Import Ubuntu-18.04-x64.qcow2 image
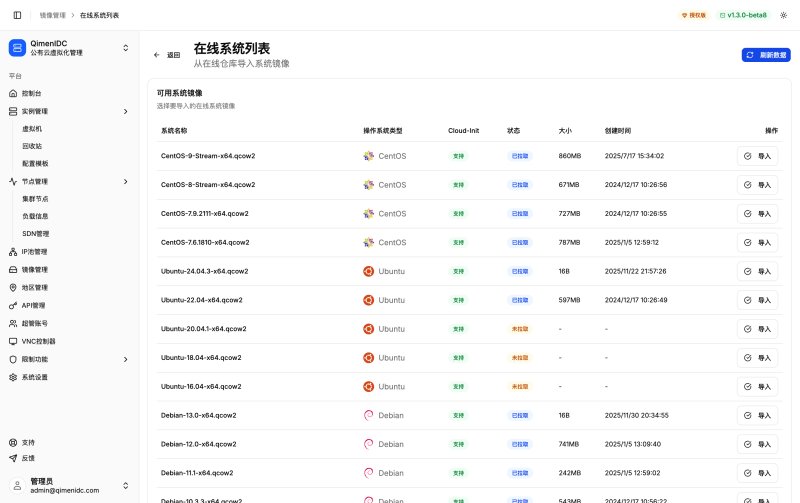This screenshot has width=800, height=503. (757, 358)
